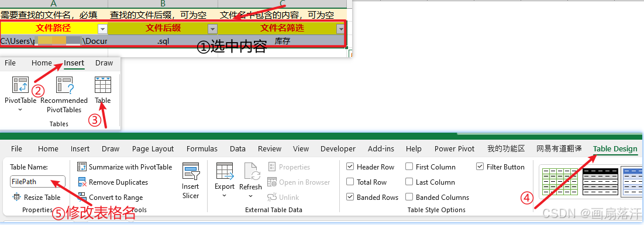Open filter dropdown for 文件后缀 column
The height and width of the screenshot is (225, 644).
click(x=212, y=29)
